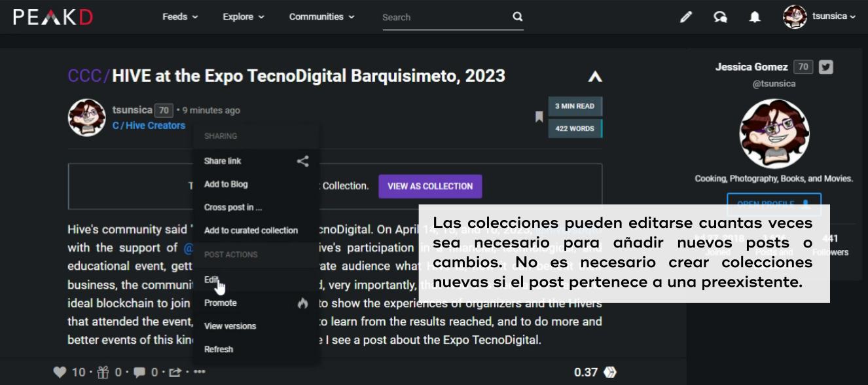
Task: Click the flame icon beside Promote
Action: 302,303
